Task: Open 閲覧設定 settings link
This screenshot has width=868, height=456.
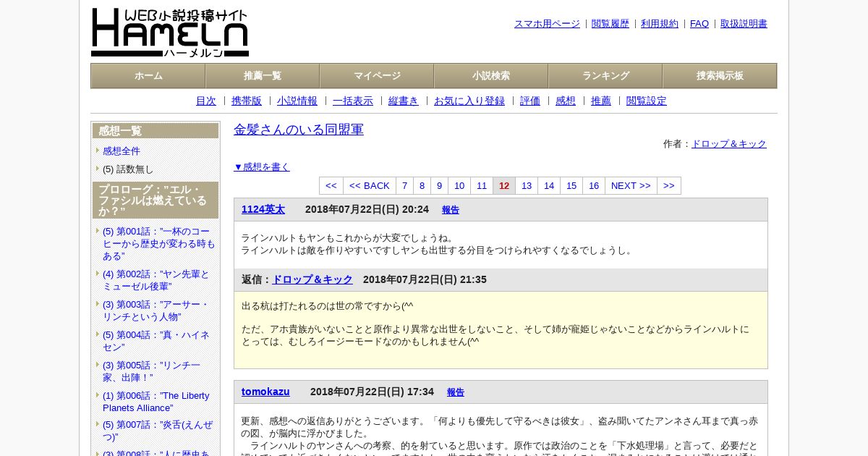Action: 647,101
